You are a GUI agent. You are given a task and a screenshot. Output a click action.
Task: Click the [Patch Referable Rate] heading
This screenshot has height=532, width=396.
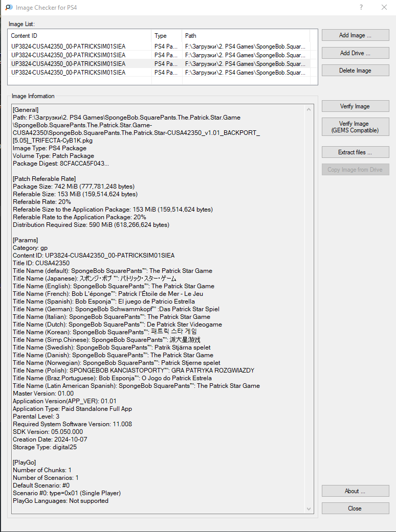pyautogui.click(x=44, y=179)
